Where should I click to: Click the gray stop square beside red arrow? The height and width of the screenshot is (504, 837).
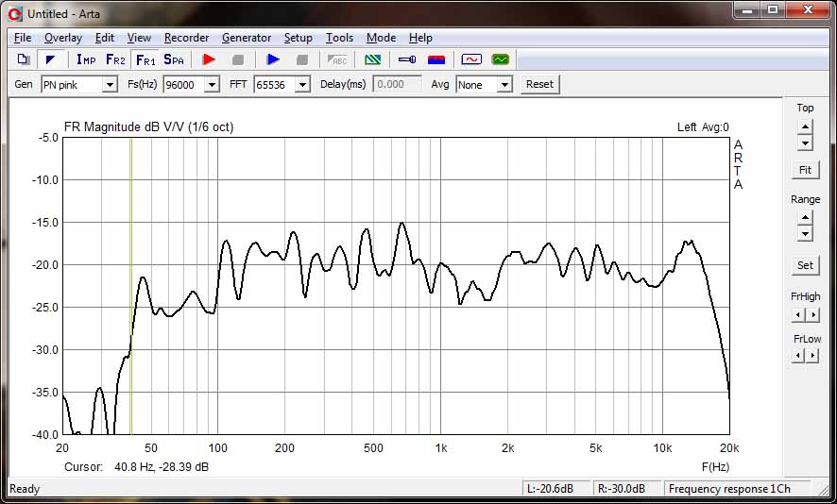tap(238, 59)
